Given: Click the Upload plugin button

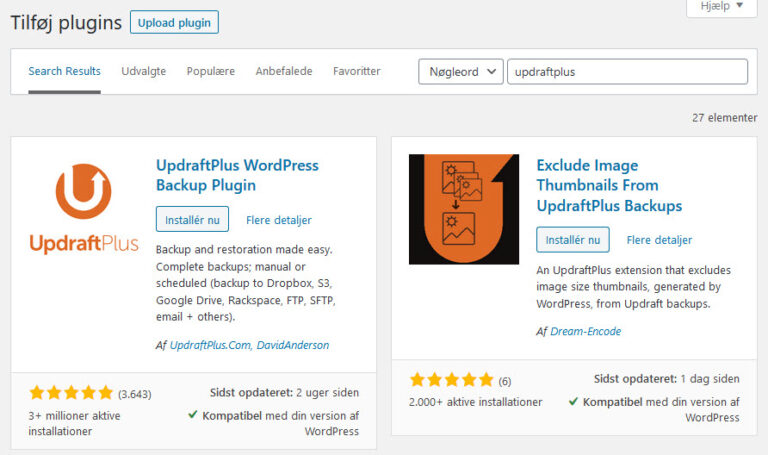Looking at the screenshot, I should pos(174,23).
